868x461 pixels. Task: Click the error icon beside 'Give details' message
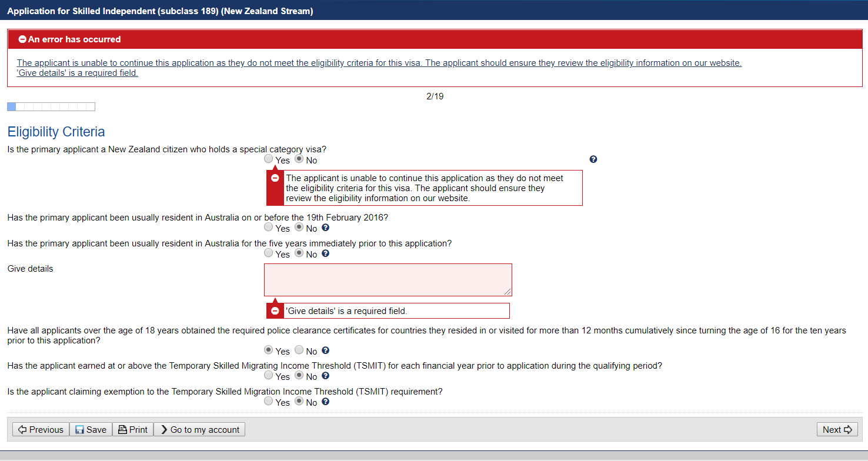pos(275,311)
